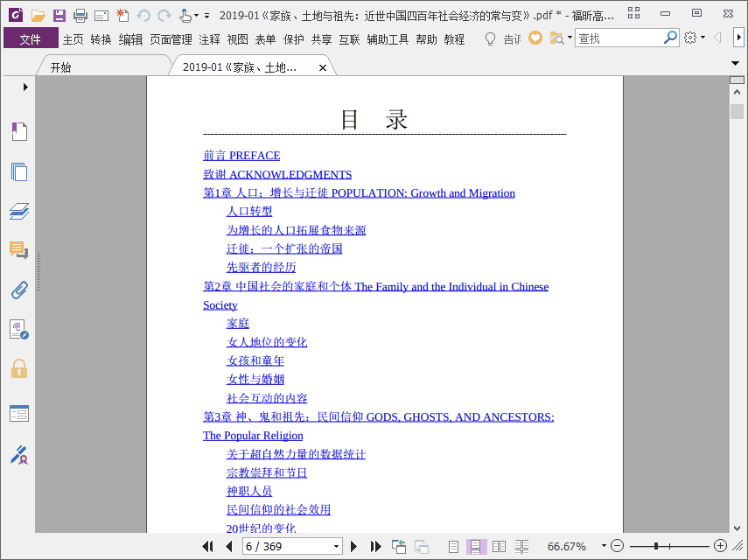The width and height of the screenshot is (748, 560).
Task: Open the Comments panel
Action: (x=19, y=250)
